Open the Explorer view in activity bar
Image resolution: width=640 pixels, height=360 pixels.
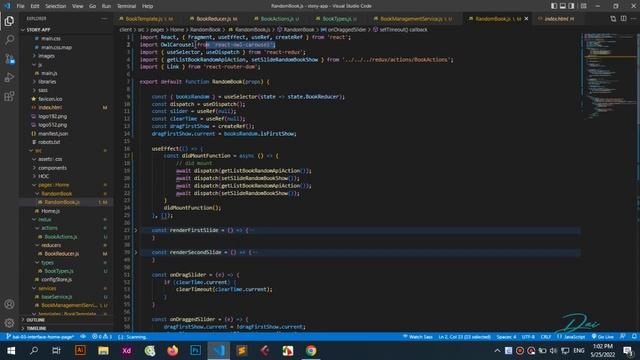point(9,21)
